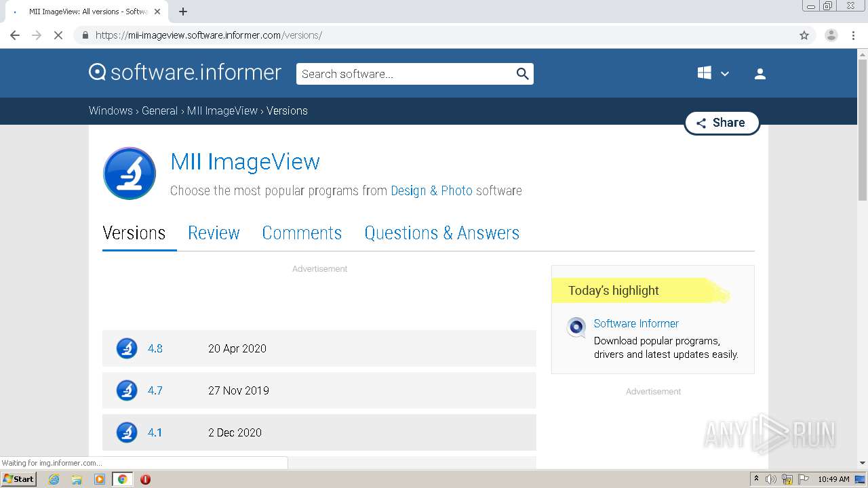Switch to Questions & Answers tab
This screenshot has width=868, height=488.
tap(442, 233)
